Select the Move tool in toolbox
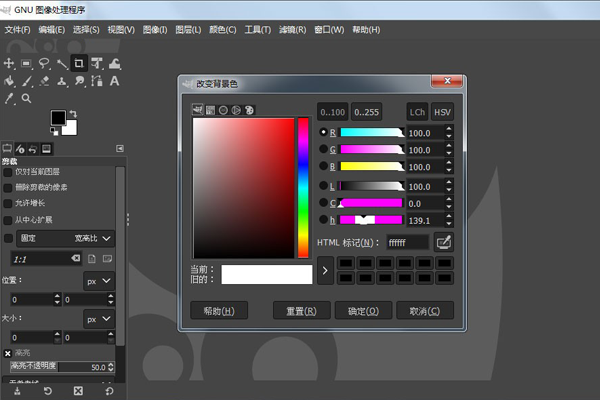 (x=8, y=63)
